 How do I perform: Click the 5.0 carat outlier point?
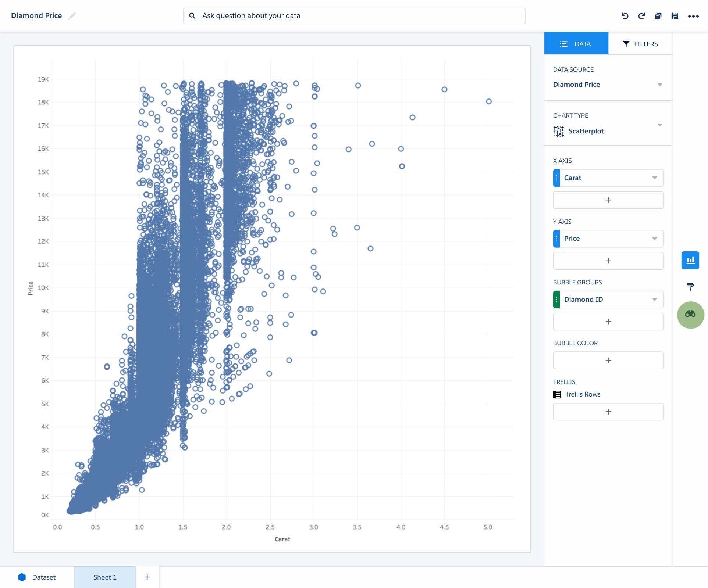click(489, 101)
